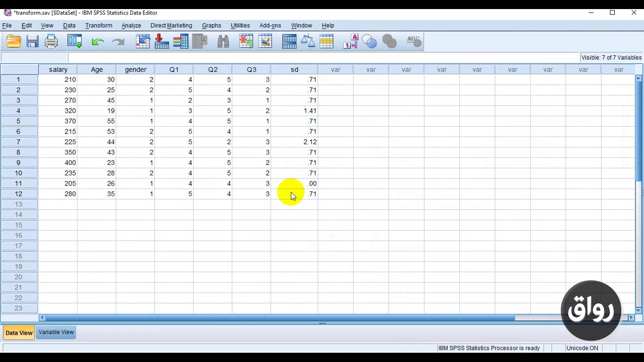Click the salary cell showing 370
The height and width of the screenshot is (362, 644).
[x=58, y=121]
